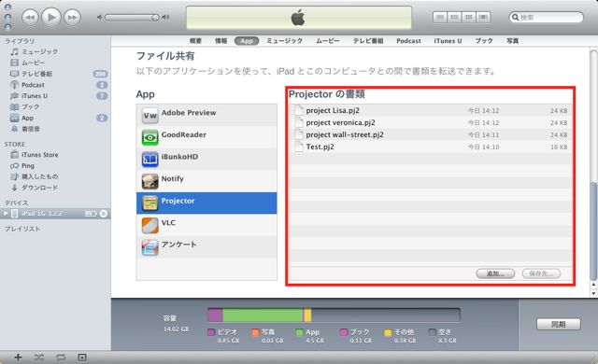This screenshot has width=598, height=364.
Task: Expand the iPad 1G device triangle
Action: (x=6, y=214)
